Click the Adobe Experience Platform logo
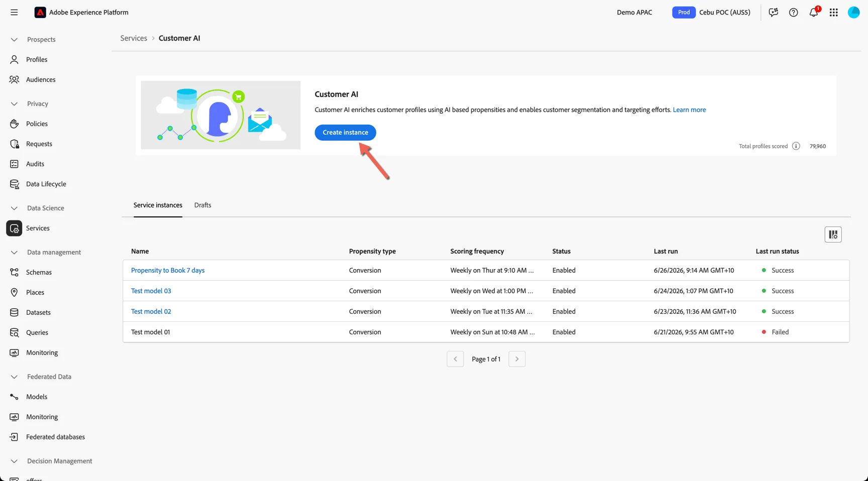This screenshot has width=868, height=481. click(x=40, y=13)
